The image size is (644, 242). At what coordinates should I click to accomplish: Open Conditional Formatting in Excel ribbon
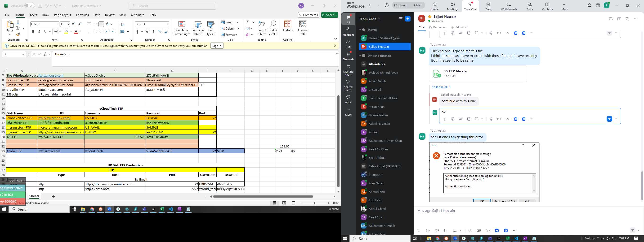point(182,28)
